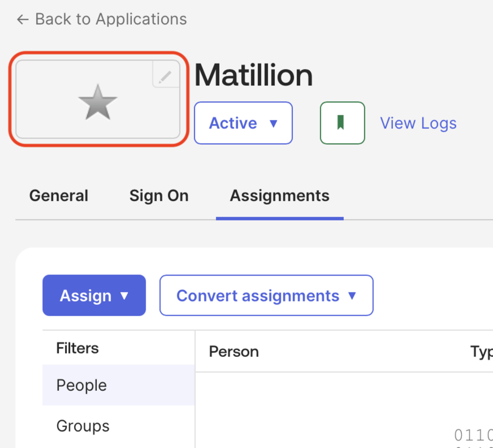
Task: Select the Assignments tab
Action: tap(279, 196)
